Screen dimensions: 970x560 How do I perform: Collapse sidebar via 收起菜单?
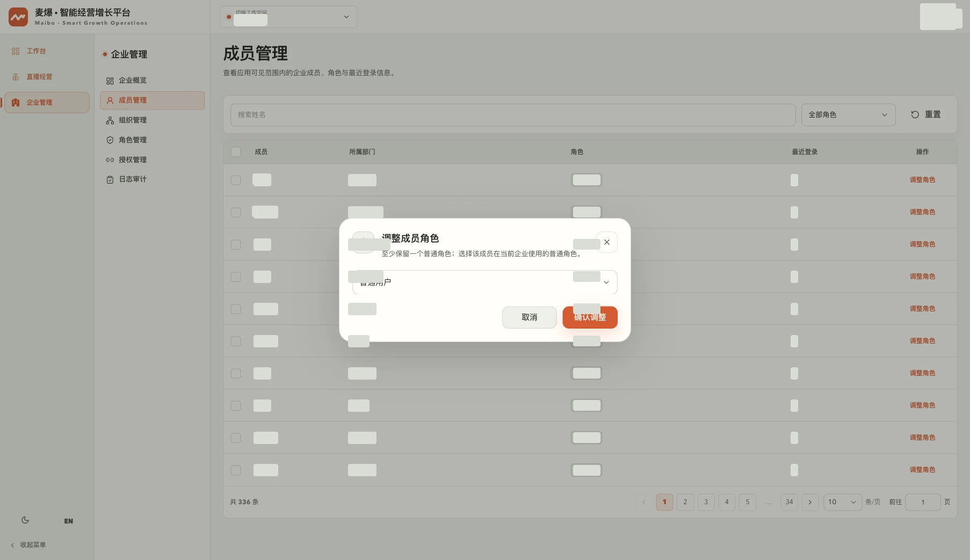point(28,545)
